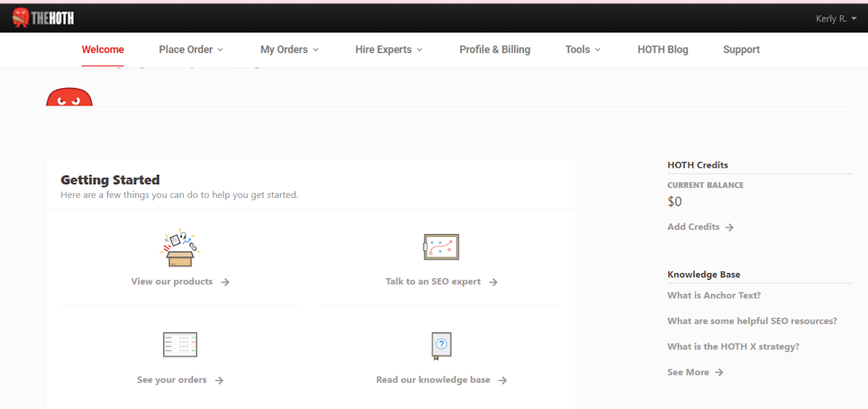Viewport: 868px width, 409px height.
Task: Open the HOTH Blog
Action: point(663,50)
